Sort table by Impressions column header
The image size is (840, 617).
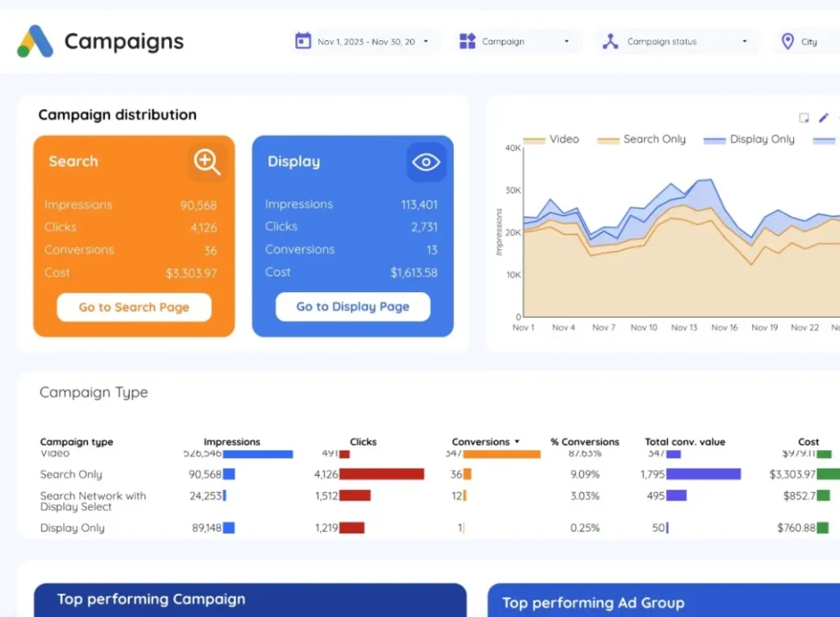click(232, 441)
